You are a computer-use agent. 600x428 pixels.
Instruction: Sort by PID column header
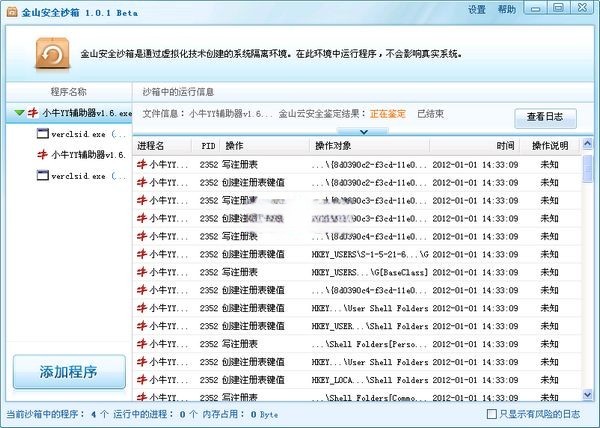point(209,146)
